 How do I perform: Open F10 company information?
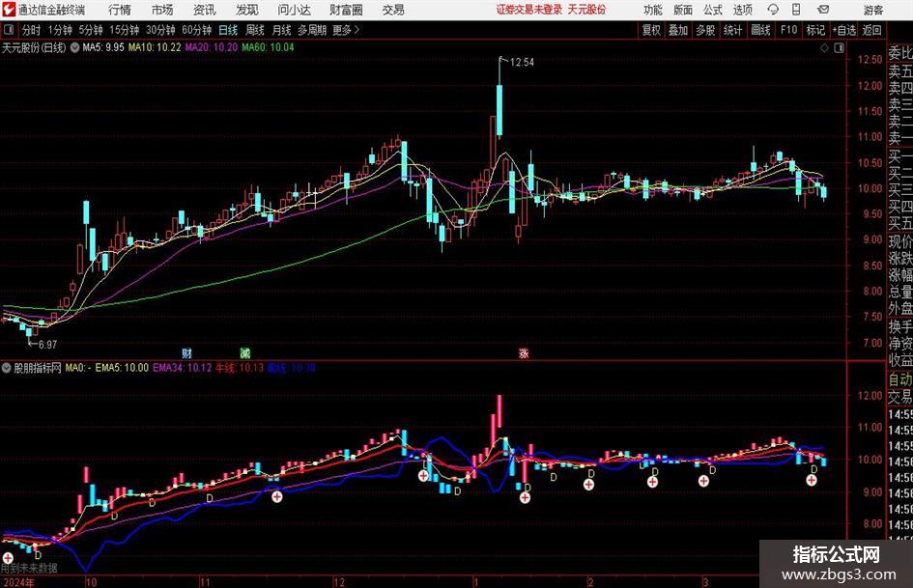click(788, 30)
